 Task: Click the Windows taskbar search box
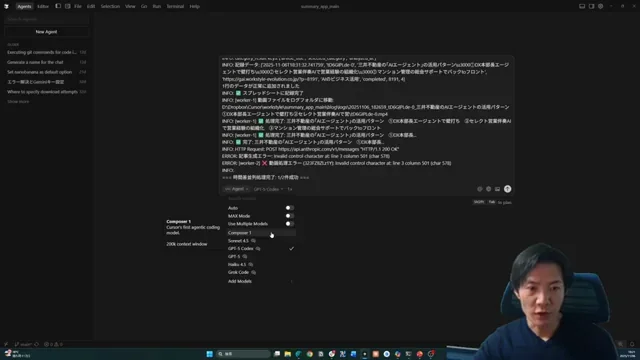[243, 354]
